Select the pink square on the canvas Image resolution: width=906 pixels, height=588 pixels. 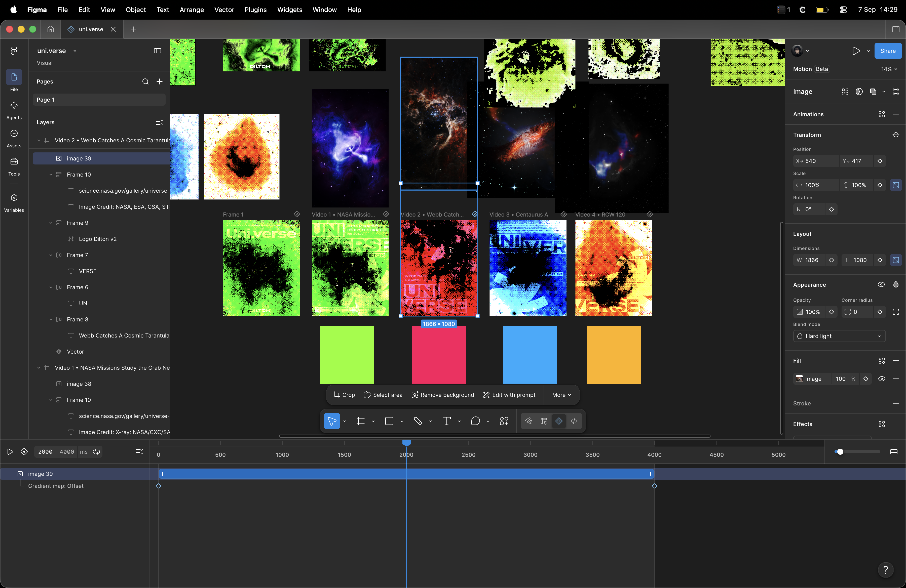point(439,355)
